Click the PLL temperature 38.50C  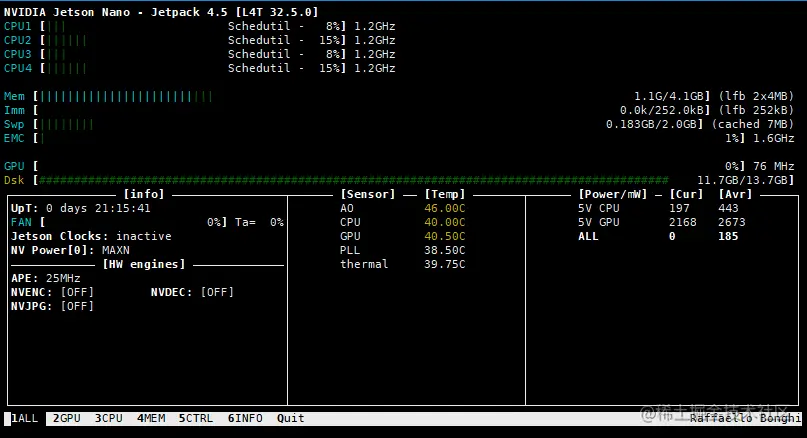pos(445,250)
